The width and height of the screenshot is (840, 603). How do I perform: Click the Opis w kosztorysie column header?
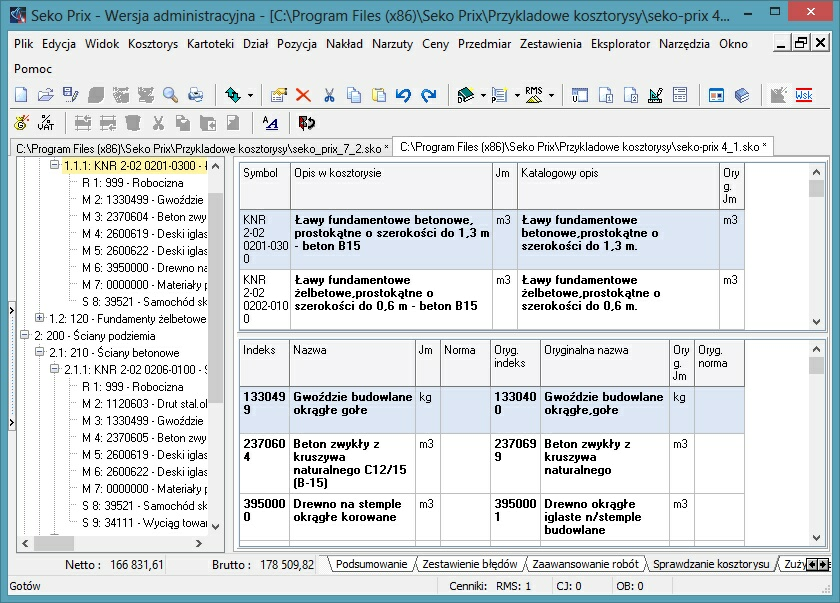392,186
